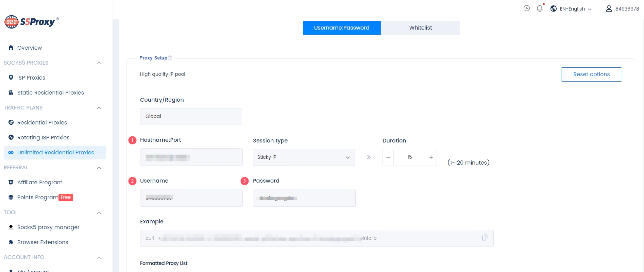Copy the example curl command
Screen dimensions: 644x272
tap(485, 238)
